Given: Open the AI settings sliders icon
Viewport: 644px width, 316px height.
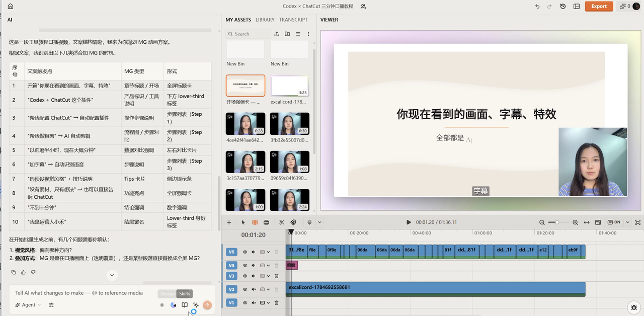Looking at the screenshot, I should (52, 305).
